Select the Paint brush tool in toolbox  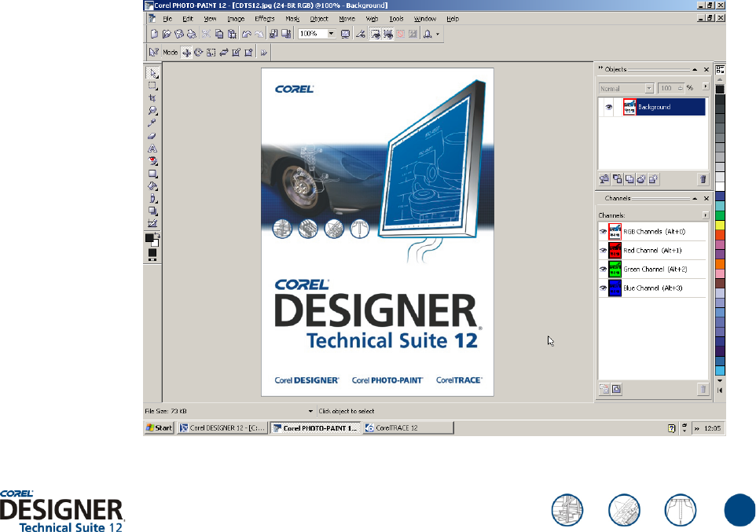[x=152, y=199]
